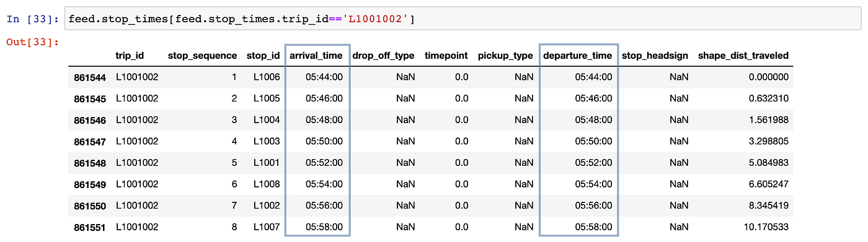Select the stop_headsign column header
The image size is (868, 242).
(x=655, y=56)
